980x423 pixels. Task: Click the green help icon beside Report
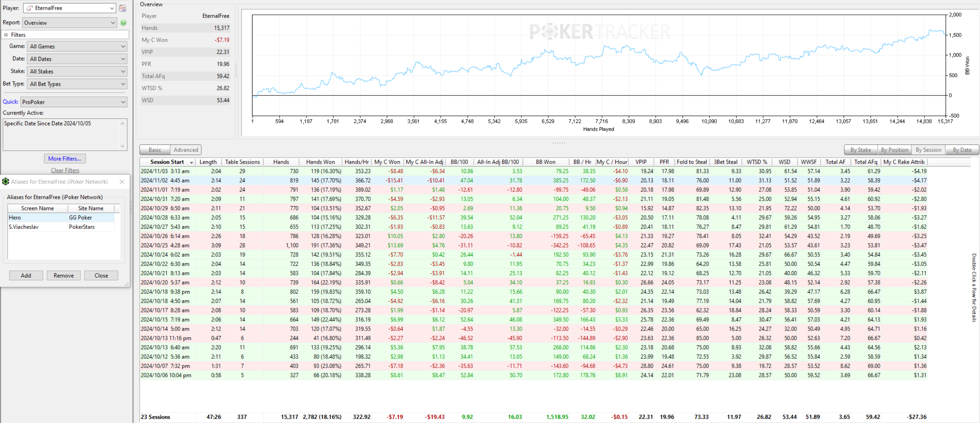(x=123, y=23)
